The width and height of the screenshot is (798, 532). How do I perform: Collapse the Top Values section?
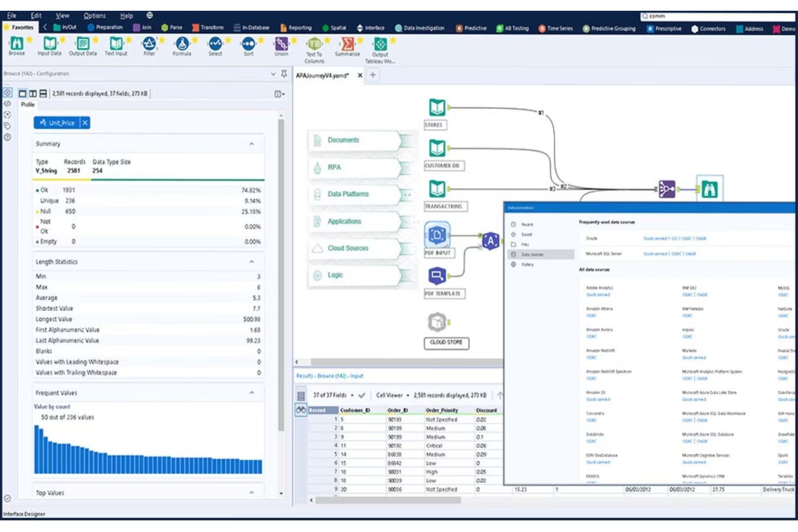pos(252,493)
